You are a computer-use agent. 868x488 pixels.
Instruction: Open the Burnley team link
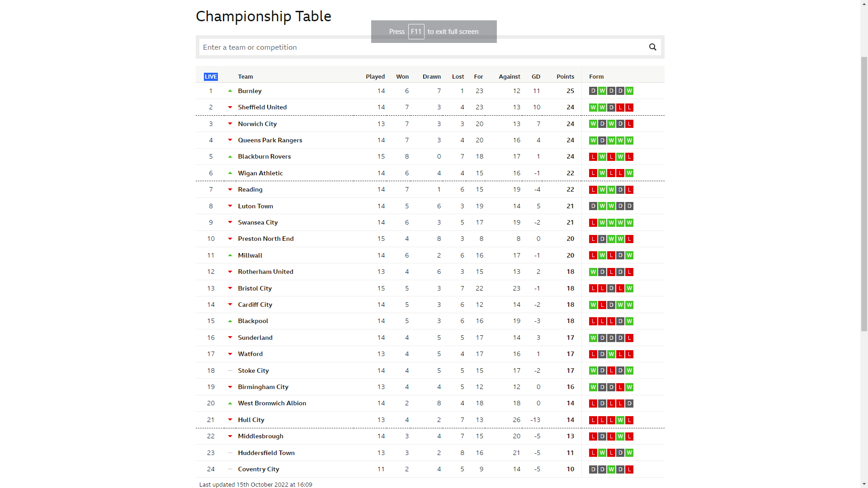pyautogui.click(x=250, y=91)
